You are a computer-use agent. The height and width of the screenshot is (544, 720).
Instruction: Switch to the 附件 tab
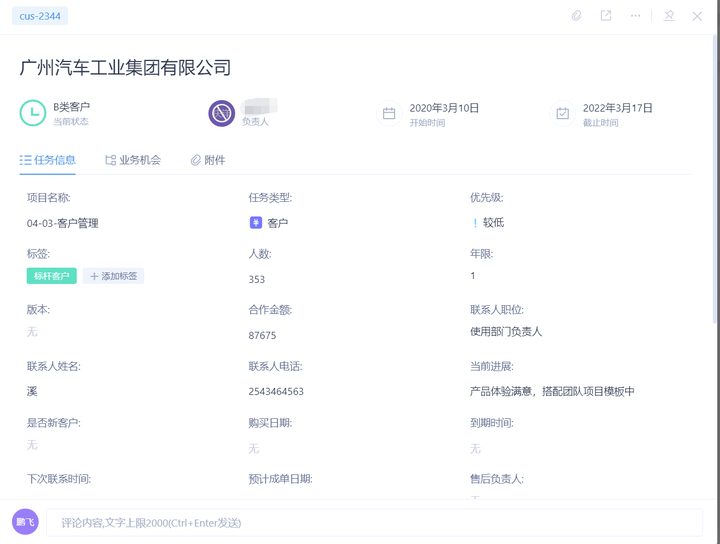pos(208,160)
